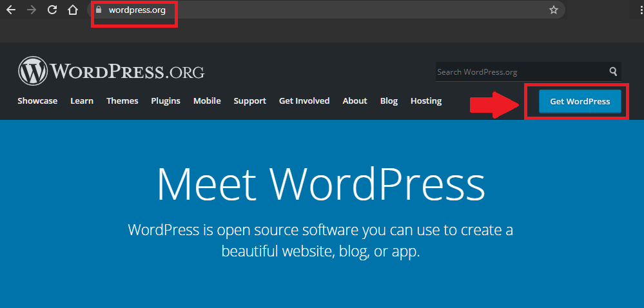644x308 pixels.
Task: Open the Mobile menu item
Action: pos(207,101)
